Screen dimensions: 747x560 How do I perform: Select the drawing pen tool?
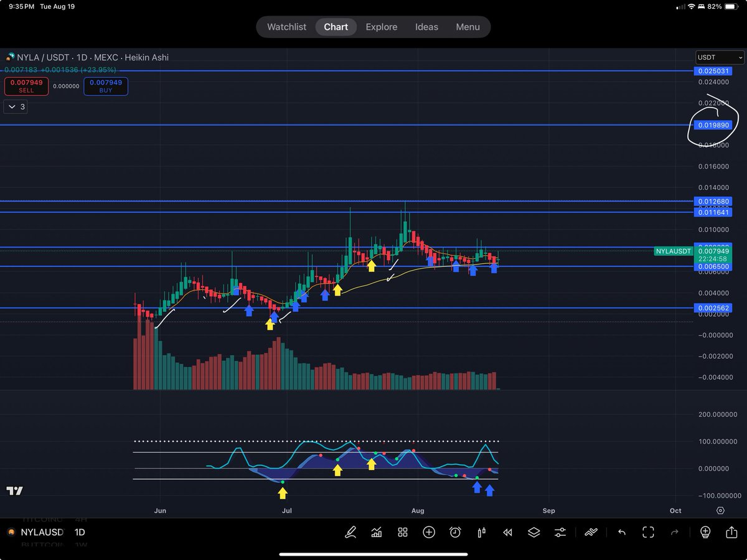click(350, 532)
